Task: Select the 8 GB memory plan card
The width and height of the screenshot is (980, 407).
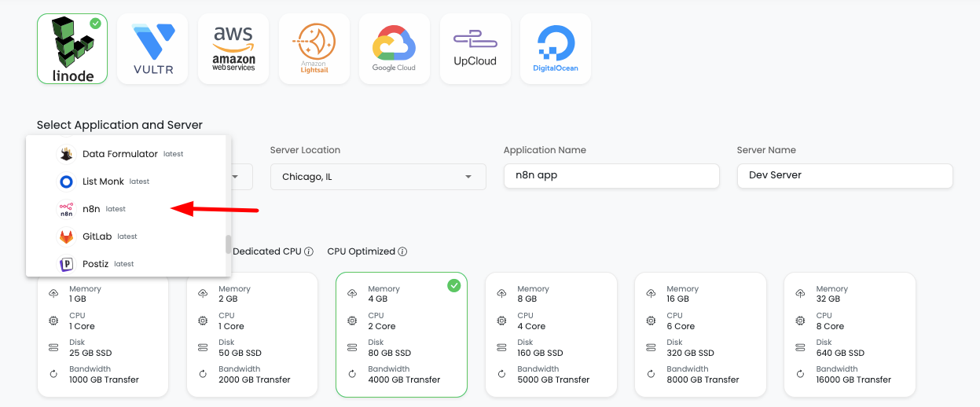Action: point(551,335)
